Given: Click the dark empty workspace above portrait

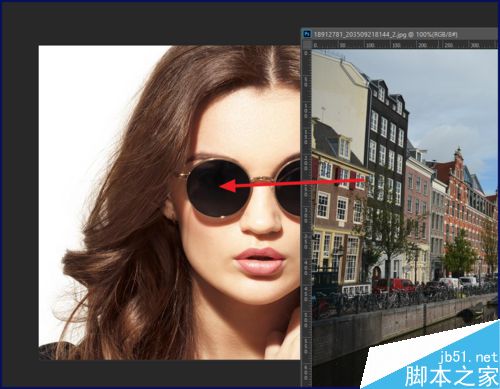Looking at the screenshot, I should 150,23.
